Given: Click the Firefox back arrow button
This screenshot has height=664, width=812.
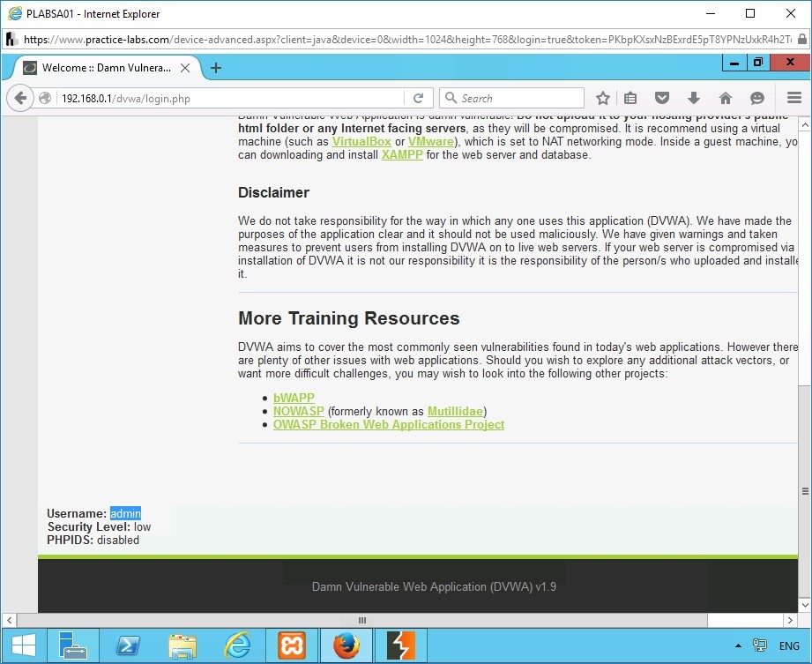Looking at the screenshot, I should coord(20,98).
